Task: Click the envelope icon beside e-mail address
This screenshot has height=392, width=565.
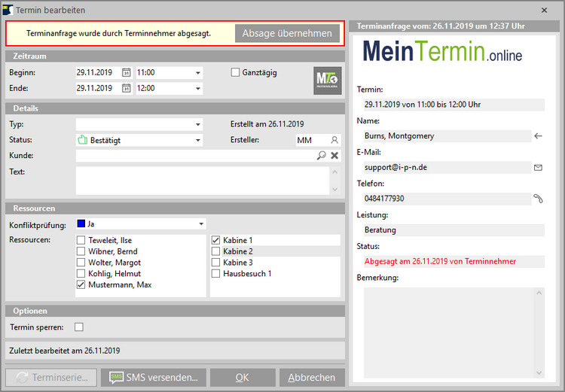Action: pos(538,167)
